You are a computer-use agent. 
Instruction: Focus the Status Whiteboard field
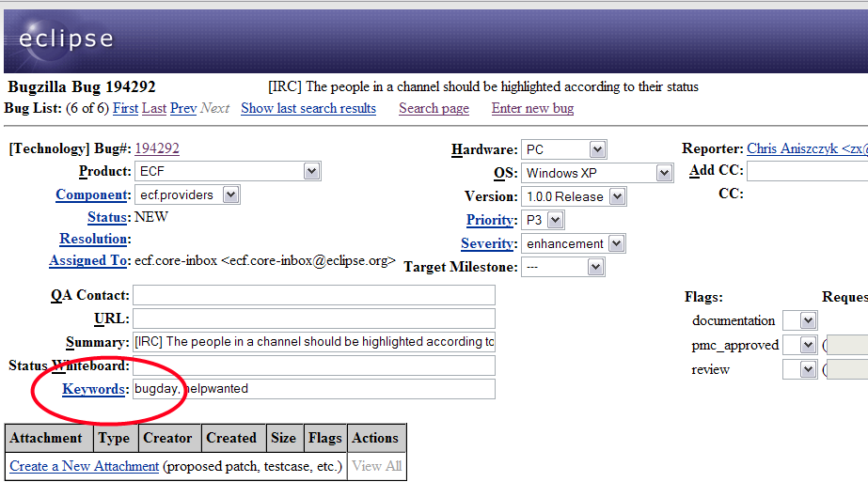tap(314, 365)
